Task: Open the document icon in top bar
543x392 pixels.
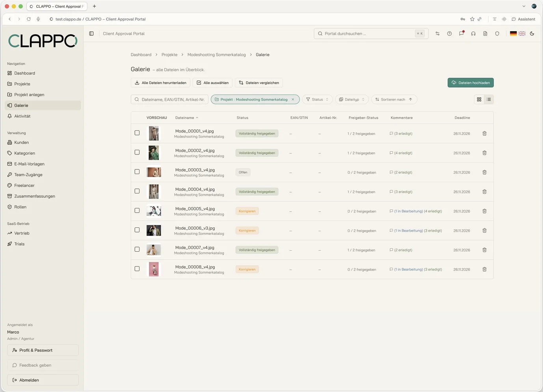Action: 485,33
